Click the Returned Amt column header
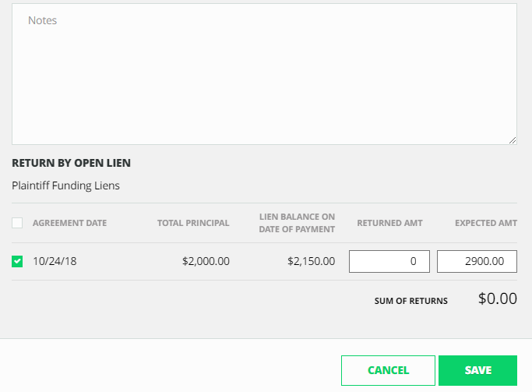The width and height of the screenshot is (532, 392). [389, 223]
